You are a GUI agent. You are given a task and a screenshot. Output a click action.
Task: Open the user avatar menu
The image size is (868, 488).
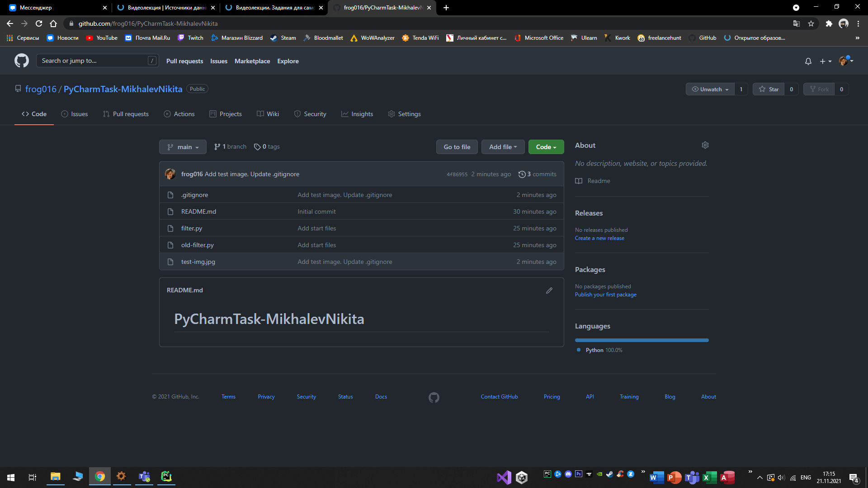tap(846, 61)
